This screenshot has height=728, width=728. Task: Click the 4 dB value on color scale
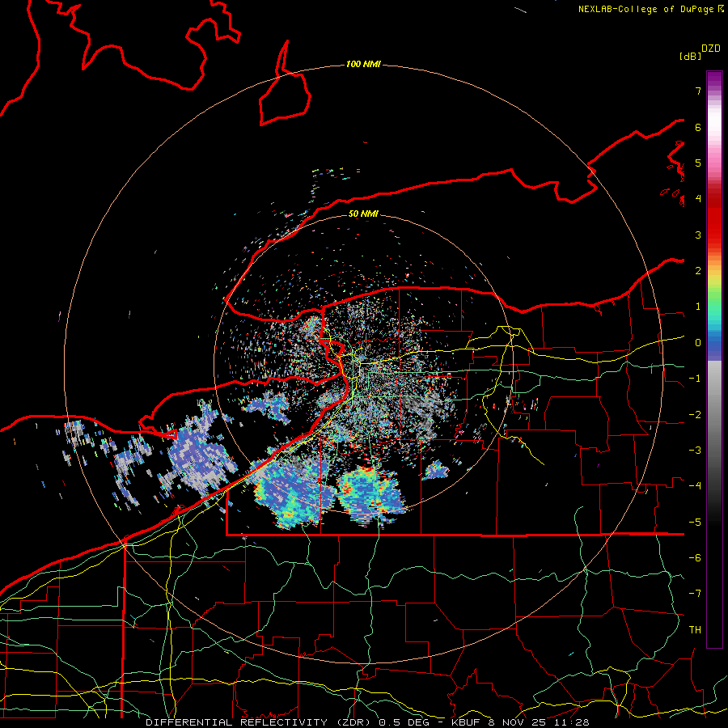tap(698, 199)
